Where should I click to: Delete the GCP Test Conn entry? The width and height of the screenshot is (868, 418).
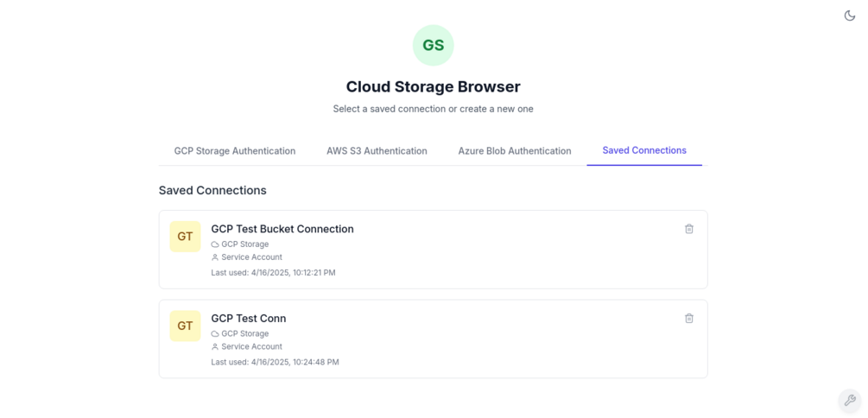point(688,319)
